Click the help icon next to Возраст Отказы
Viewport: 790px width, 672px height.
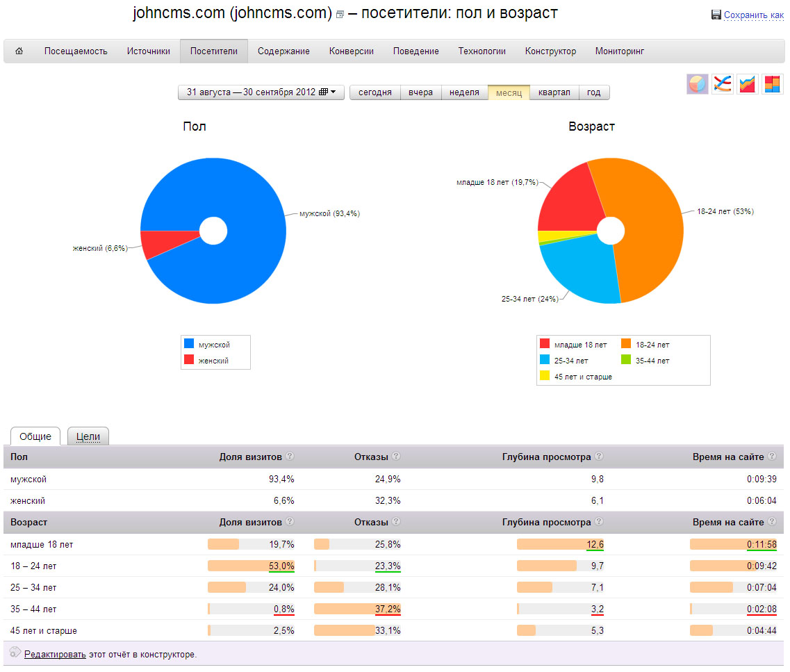[396, 522]
